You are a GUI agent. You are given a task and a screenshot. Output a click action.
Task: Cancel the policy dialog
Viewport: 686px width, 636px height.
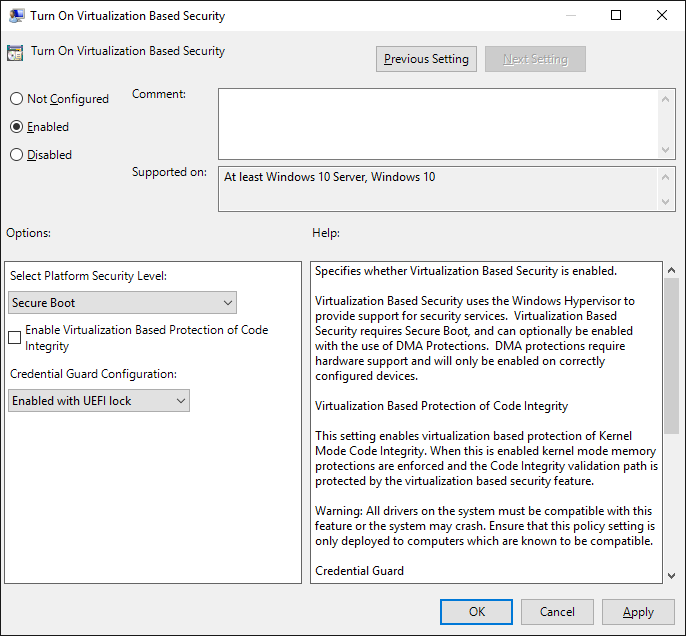coord(557,612)
